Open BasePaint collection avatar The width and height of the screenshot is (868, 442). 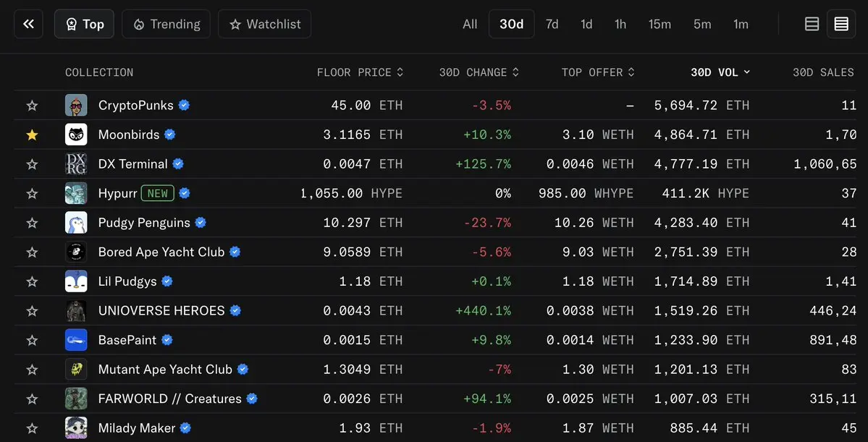click(x=76, y=340)
